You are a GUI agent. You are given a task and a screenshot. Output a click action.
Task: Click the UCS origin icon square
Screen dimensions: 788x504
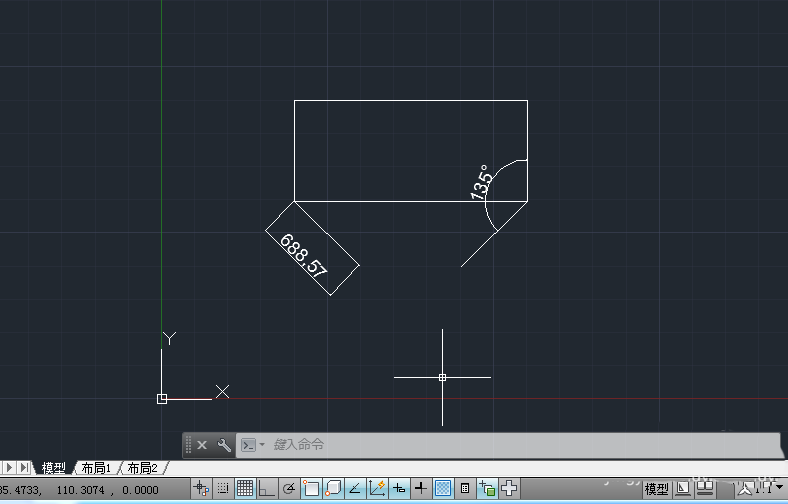tap(162, 399)
